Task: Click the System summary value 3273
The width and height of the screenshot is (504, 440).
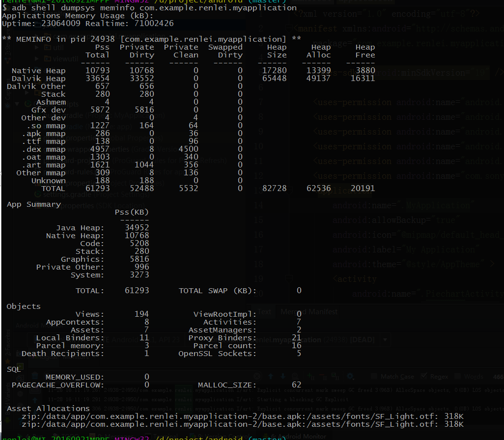Action: point(140,275)
